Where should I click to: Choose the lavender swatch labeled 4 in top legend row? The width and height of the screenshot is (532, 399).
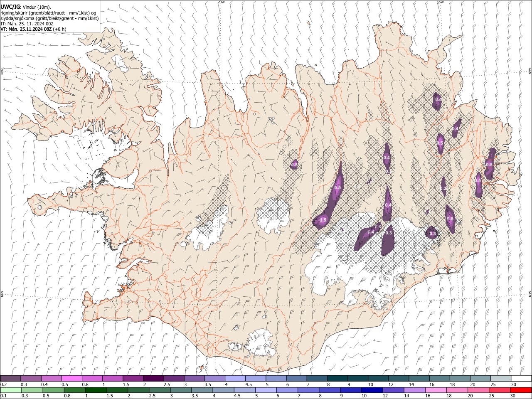[x=234, y=378]
